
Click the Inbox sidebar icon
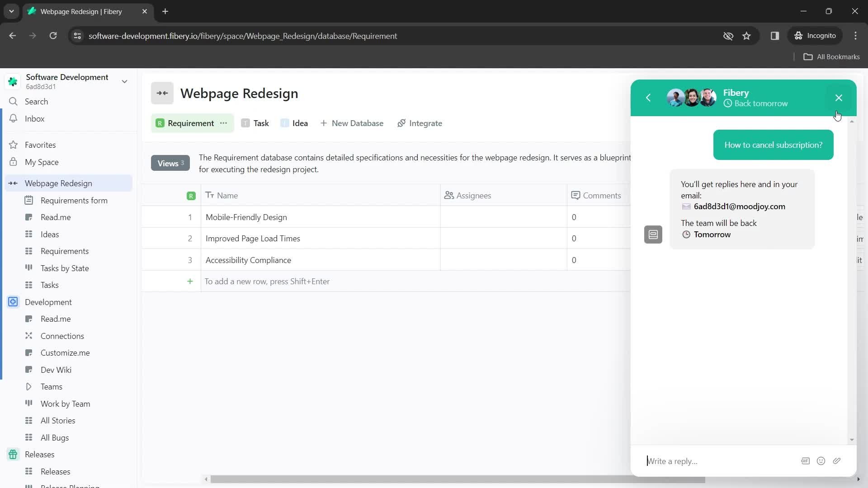point(13,118)
